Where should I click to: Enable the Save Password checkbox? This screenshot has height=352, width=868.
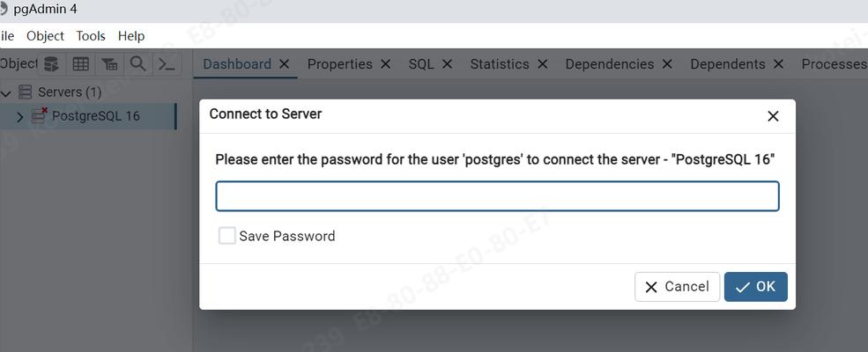(227, 236)
